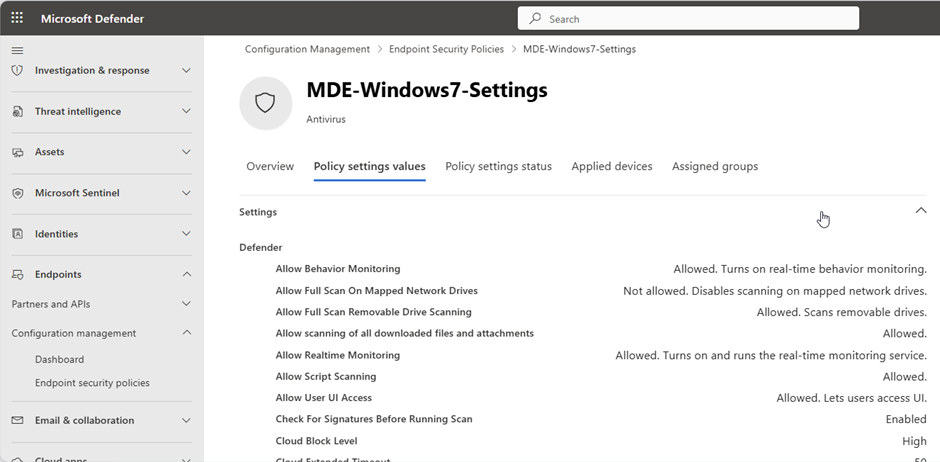Click the Assets devices icon
Image resolution: width=940 pixels, height=462 pixels.
(17, 152)
